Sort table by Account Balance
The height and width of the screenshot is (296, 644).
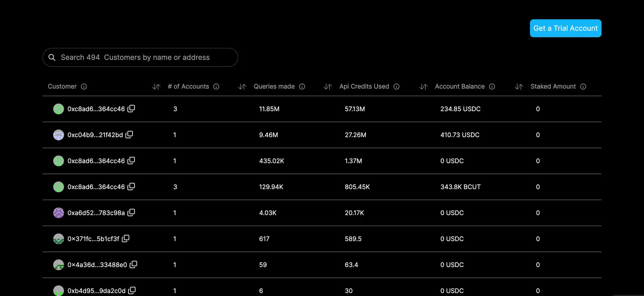[423, 87]
